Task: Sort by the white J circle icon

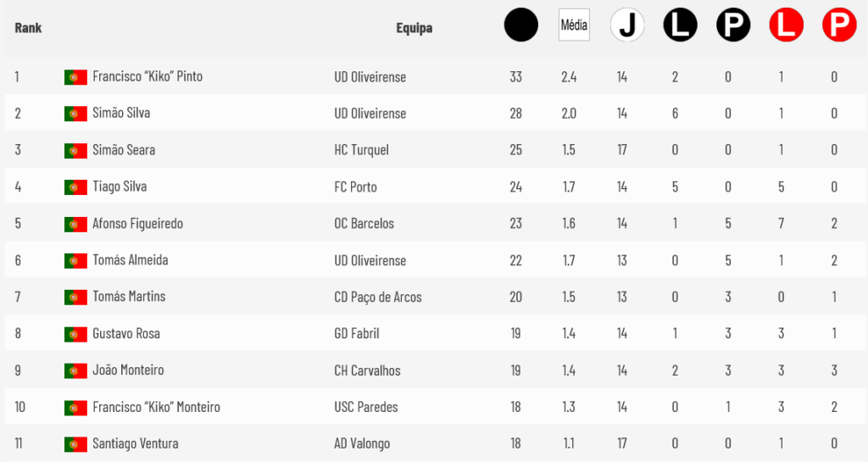Action: tap(627, 25)
